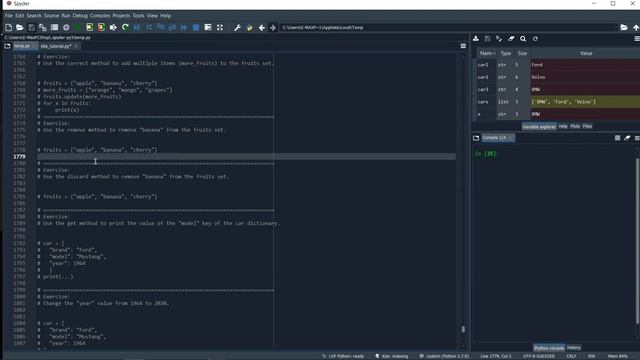Image resolution: width=640 pixels, height=360 pixels.
Task: Browse tabs using the editor tab browse icon
Action: point(7,46)
